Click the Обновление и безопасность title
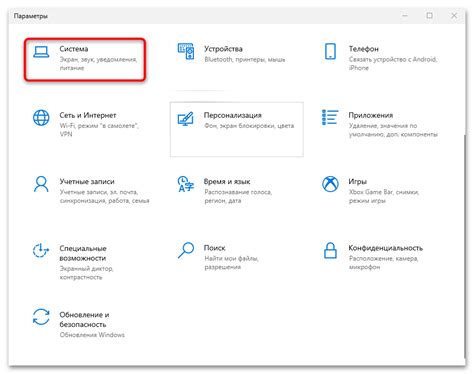Screen dimensions: 474x374 [84, 319]
